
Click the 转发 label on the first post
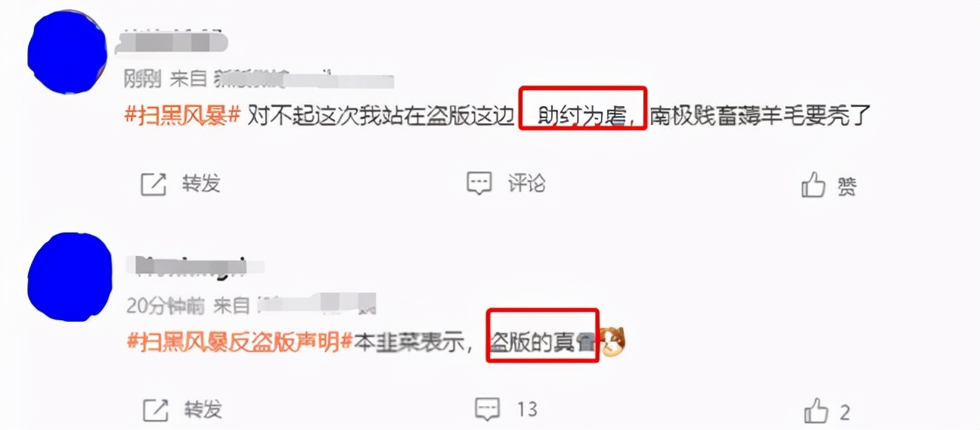click(200, 183)
